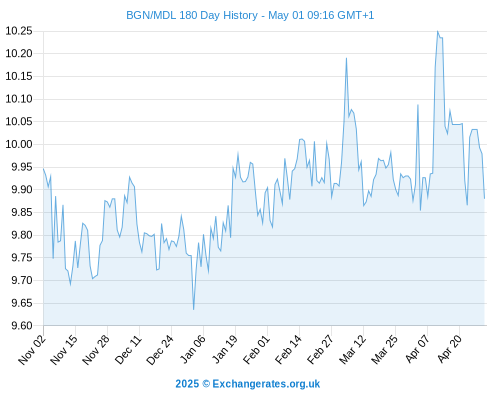Select the Nov 15 date label
495x400 pixels.
[x=64, y=350]
